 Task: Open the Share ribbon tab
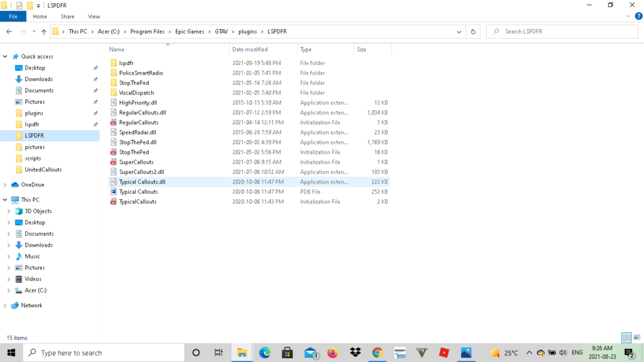point(68,17)
